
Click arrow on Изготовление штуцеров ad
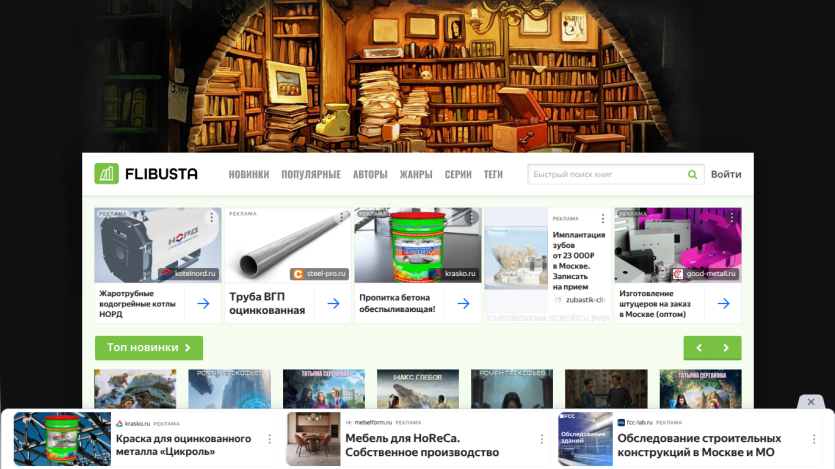click(723, 303)
